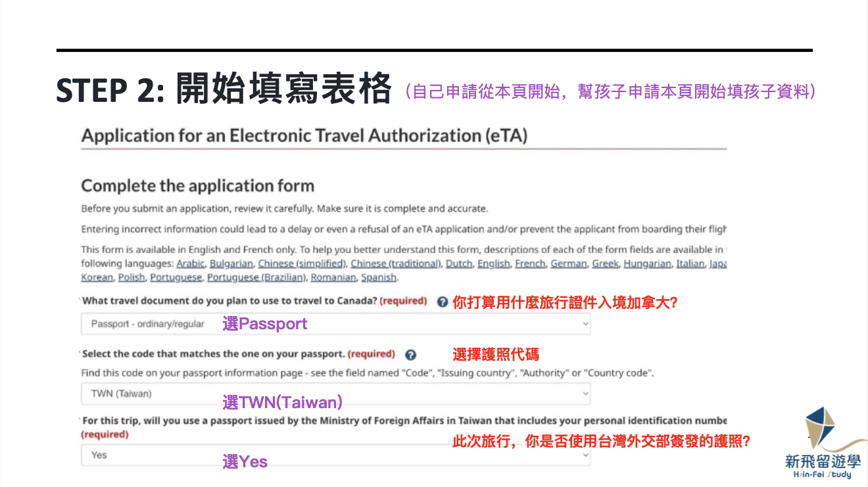This screenshot has width=868, height=487.
Task: Click the 'Find this code on your passport information page' instruction
Action: (368, 373)
